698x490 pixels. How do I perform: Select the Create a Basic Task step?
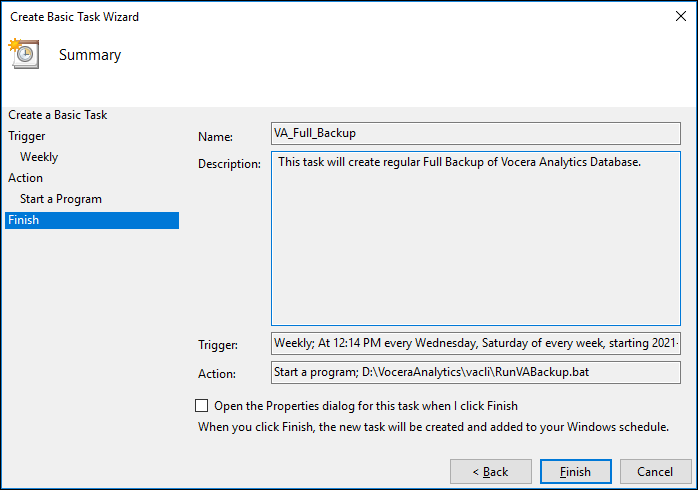[58, 115]
